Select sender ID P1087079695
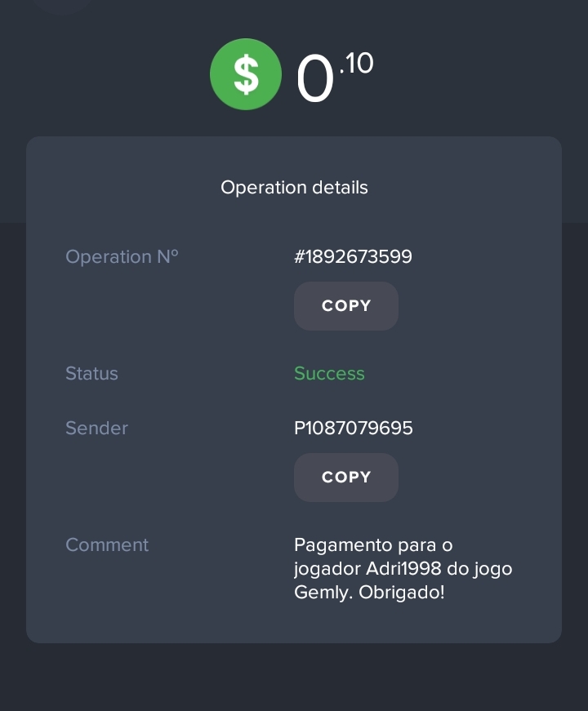 [353, 428]
